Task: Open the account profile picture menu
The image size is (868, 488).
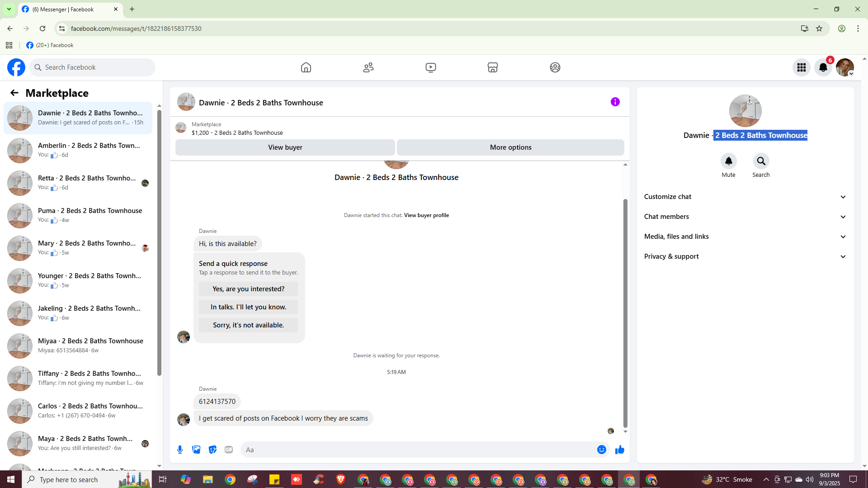Action: [x=845, y=67]
